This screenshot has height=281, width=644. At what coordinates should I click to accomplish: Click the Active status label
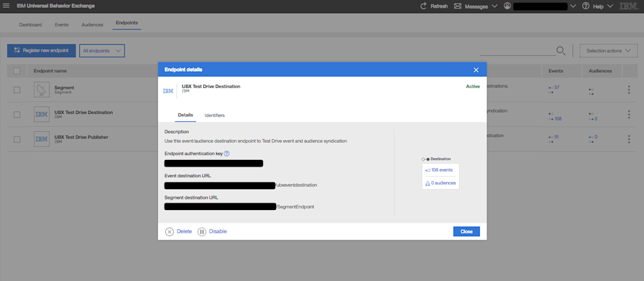click(x=473, y=87)
